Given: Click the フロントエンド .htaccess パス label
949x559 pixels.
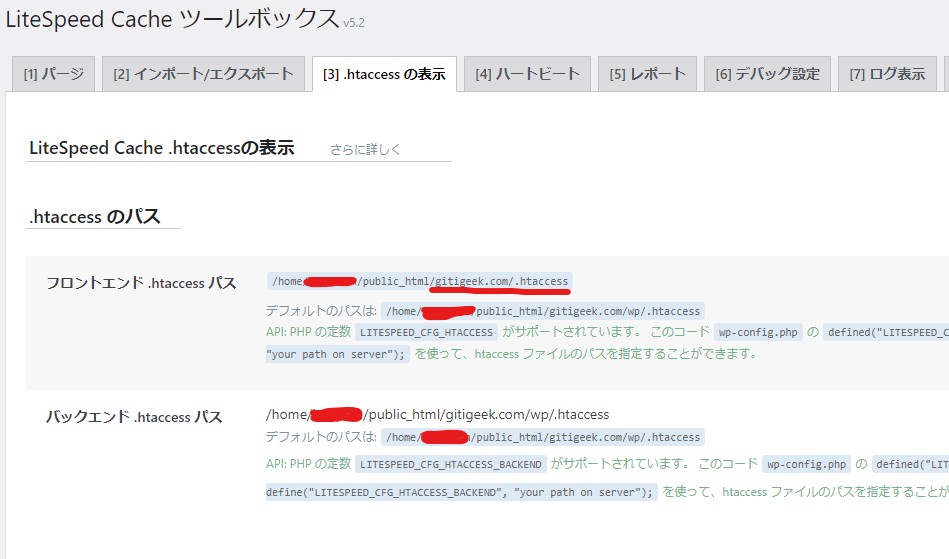Looking at the screenshot, I should [x=141, y=283].
